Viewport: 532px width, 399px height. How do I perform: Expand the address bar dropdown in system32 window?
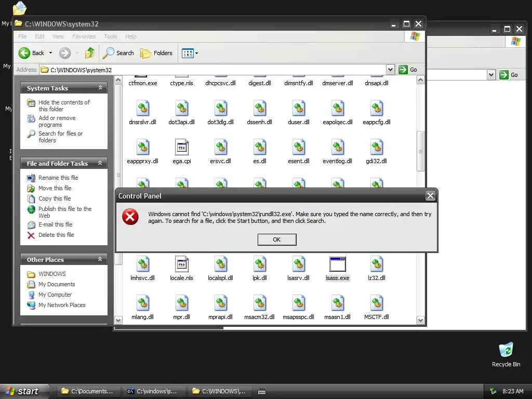coord(390,70)
